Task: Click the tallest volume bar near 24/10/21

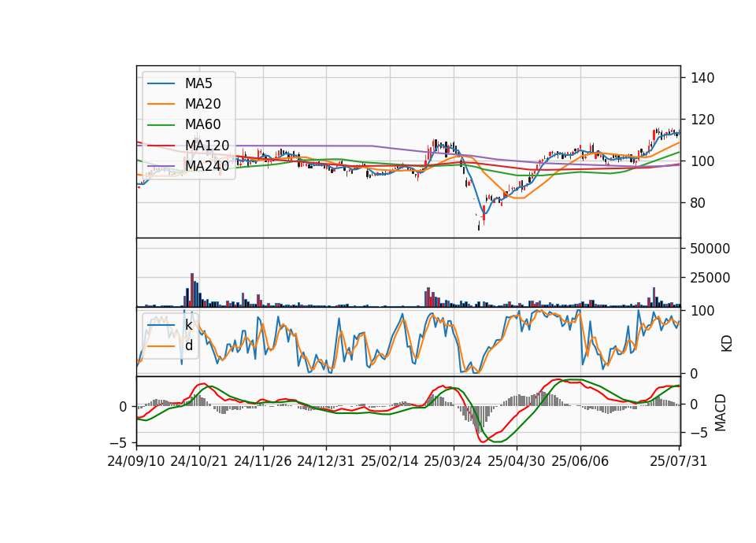Action: [x=192, y=290]
